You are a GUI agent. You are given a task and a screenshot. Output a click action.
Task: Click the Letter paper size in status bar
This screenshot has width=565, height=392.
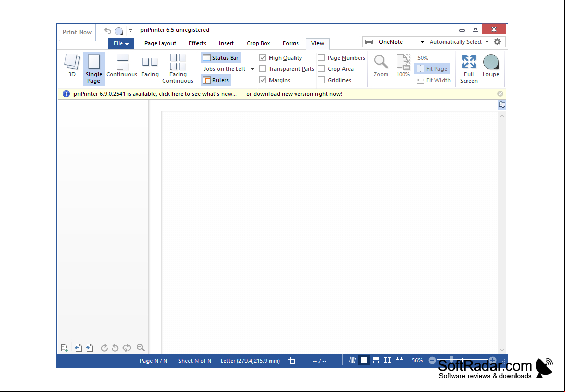tap(250, 361)
